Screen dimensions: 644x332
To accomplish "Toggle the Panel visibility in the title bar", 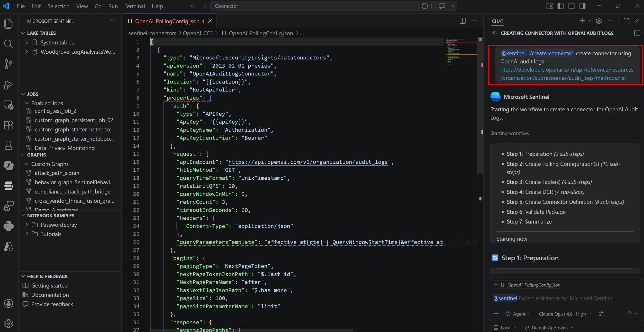I will point(571,6).
